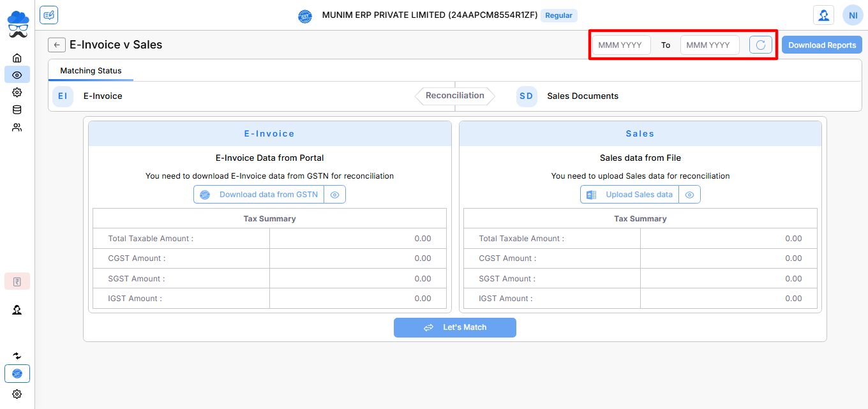This screenshot has width=868, height=409.
Task: Click the Upload Sales data button
Action: coord(629,195)
